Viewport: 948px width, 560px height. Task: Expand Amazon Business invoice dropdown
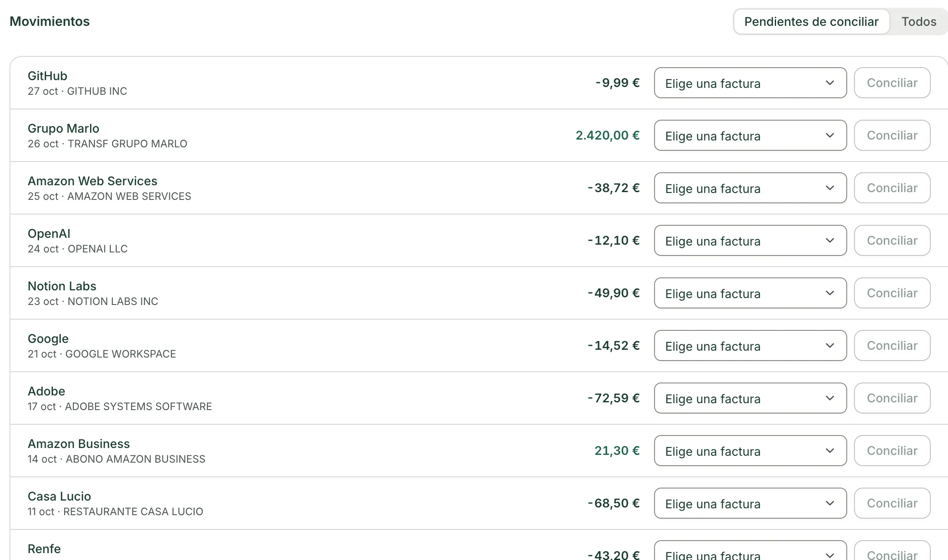click(x=750, y=451)
